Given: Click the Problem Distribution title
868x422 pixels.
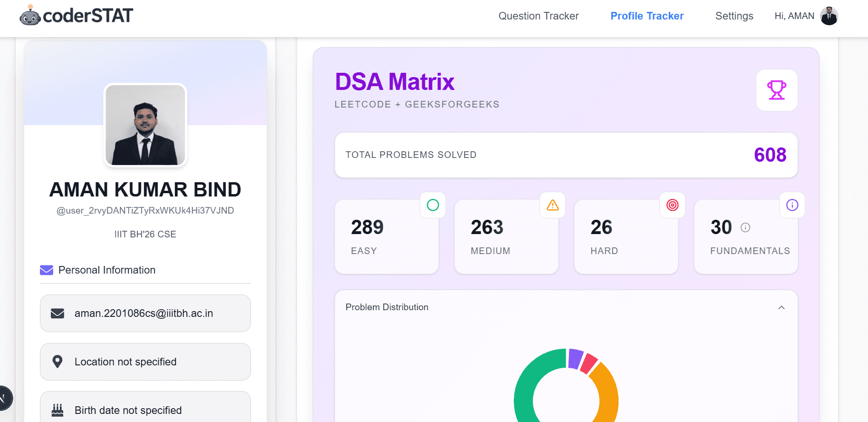Looking at the screenshot, I should (387, 307).
